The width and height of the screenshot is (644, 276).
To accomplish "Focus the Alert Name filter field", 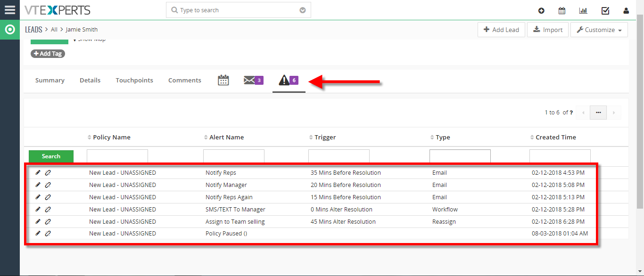I will click(234, 156).
